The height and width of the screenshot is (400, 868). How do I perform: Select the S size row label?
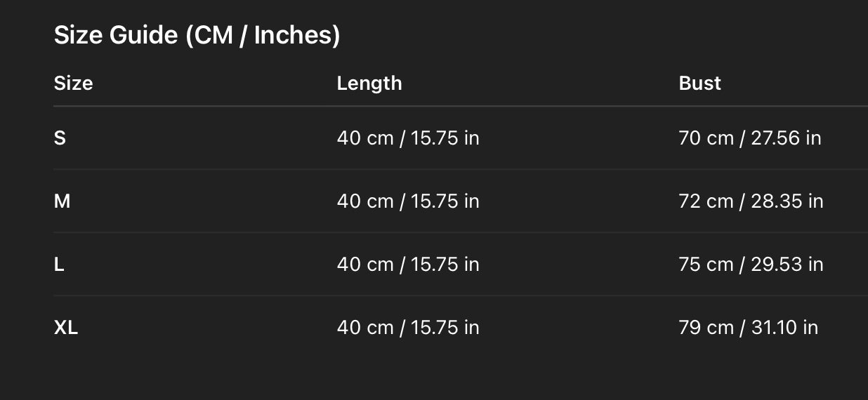tap(60, 138)
